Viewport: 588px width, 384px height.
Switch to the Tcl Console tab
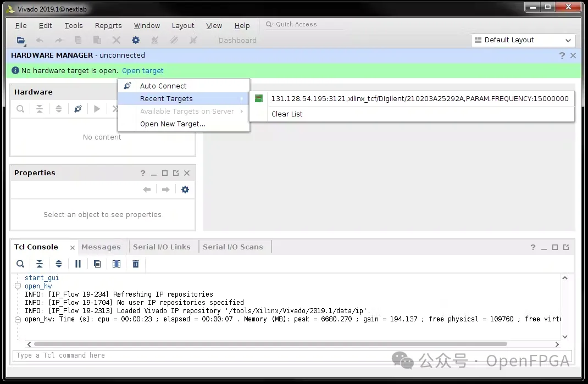(36, 247)
